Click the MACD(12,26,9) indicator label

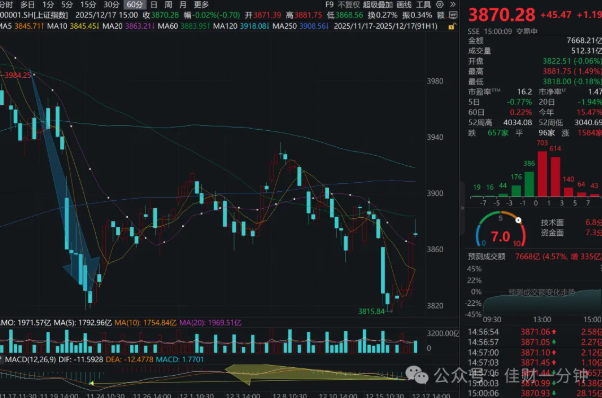tap(30, 360)
